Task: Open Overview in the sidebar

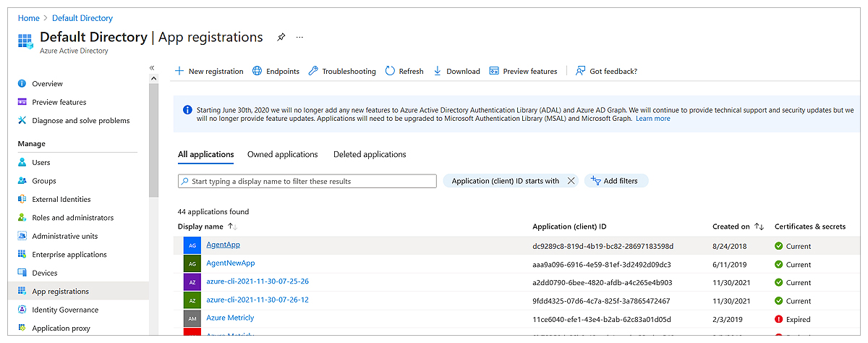Action: click(x=47, y=84)
